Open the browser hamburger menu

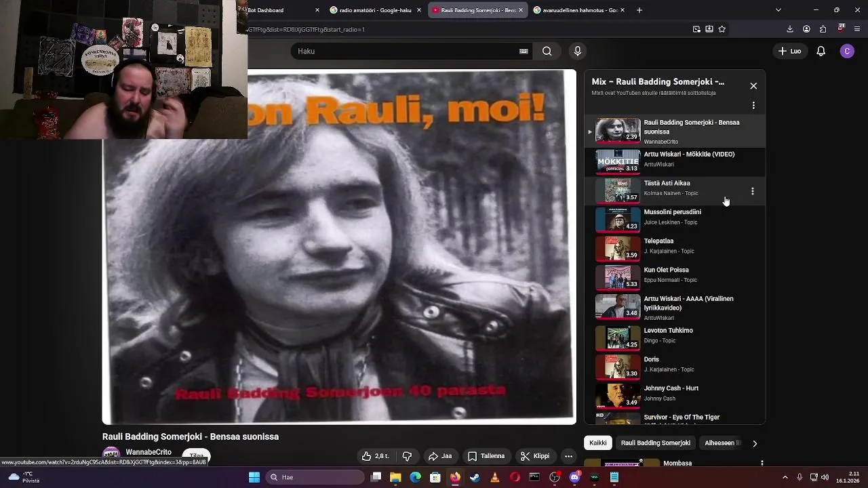(x=857, y=29)
